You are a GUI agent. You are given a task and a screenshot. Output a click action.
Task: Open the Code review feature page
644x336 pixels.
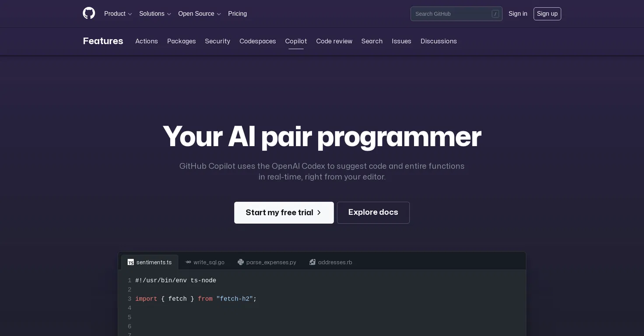tap(334, 41)
